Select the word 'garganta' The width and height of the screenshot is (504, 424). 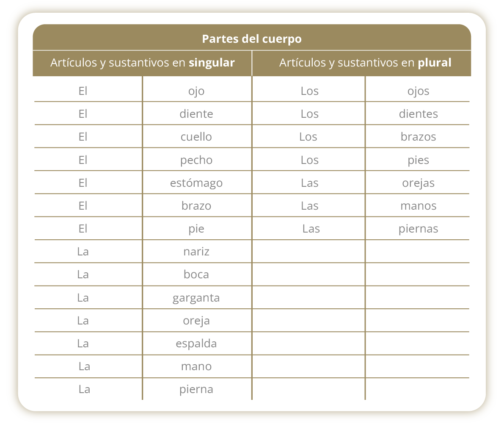[x=196, y=298]
